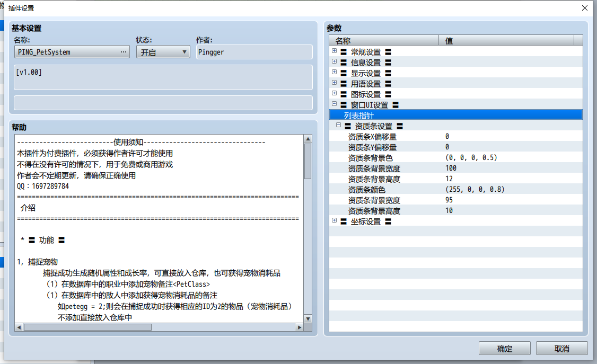Click the value 95 in parameters
This screenshot has height=364, width=597.
449,200
